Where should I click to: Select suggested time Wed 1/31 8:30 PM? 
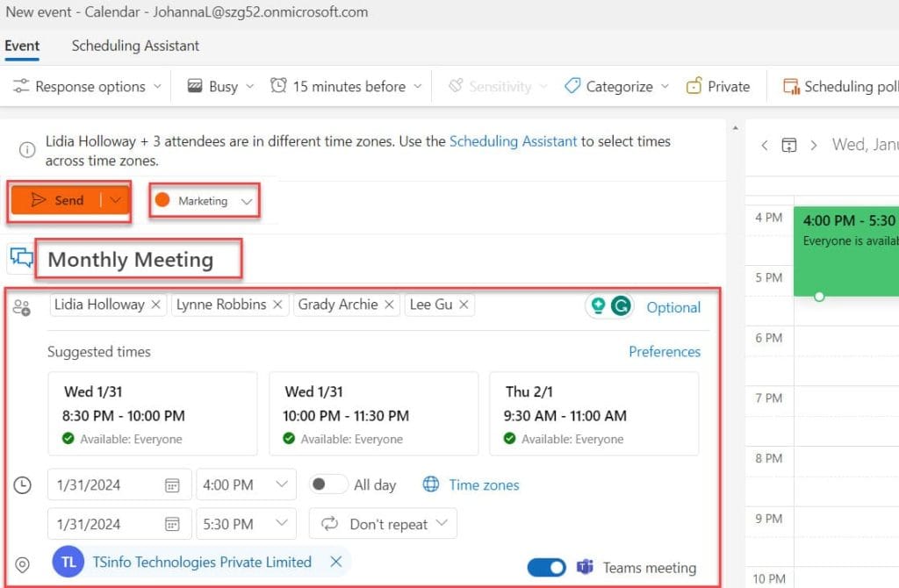pyautogui.click(x=153, y=413)
